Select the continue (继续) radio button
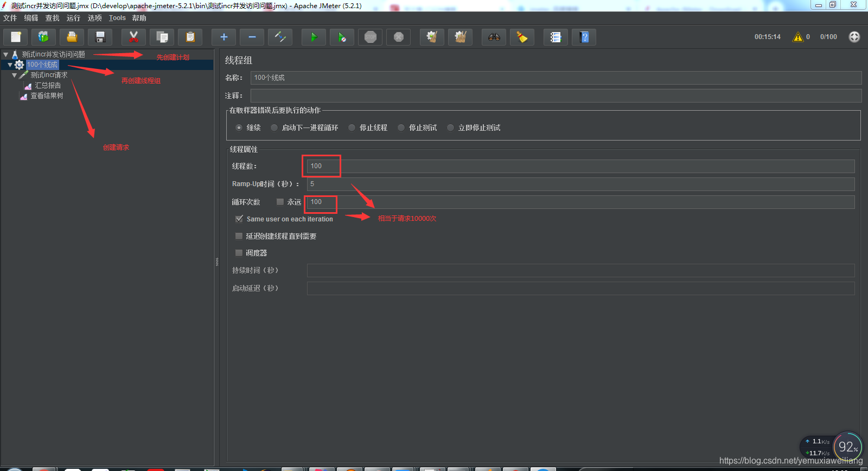The width and height of the screenshot is (868, 471). pos(239,128)
